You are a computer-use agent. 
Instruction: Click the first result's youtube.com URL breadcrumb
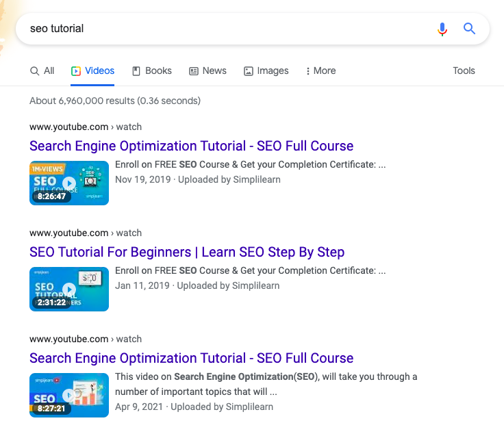click(86, 127)
